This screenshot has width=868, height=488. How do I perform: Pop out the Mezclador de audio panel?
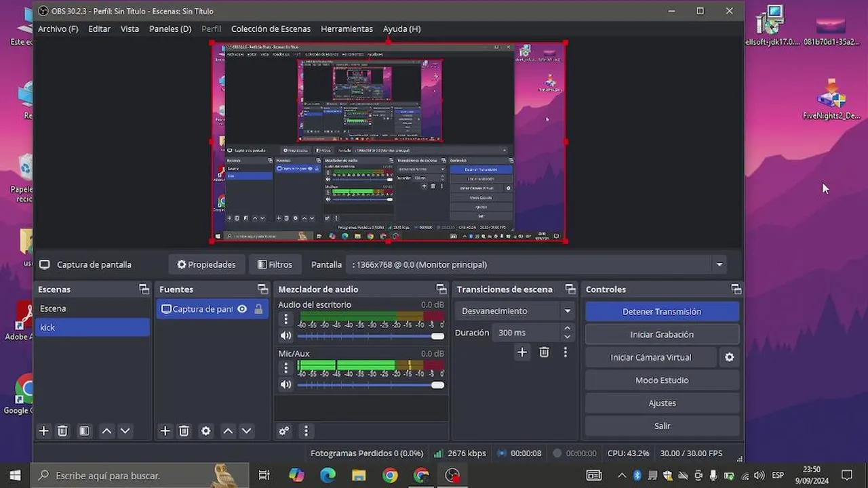point(441,289)
